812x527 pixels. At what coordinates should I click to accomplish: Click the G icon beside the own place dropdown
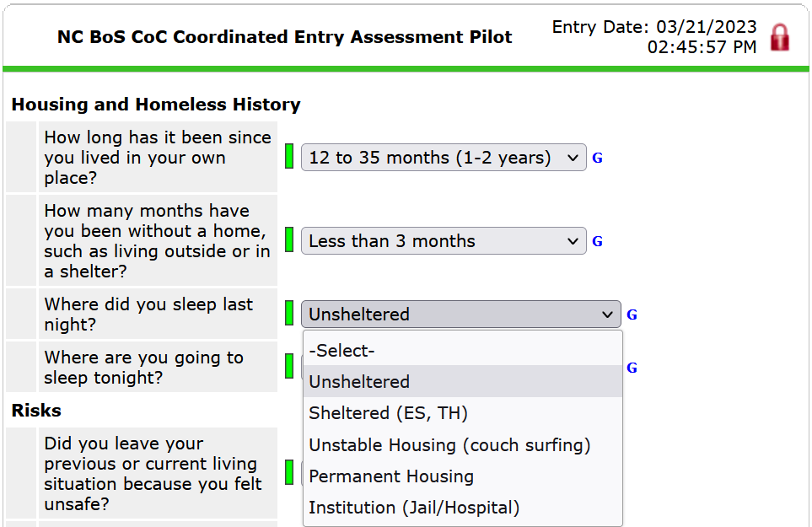(597, 158)
